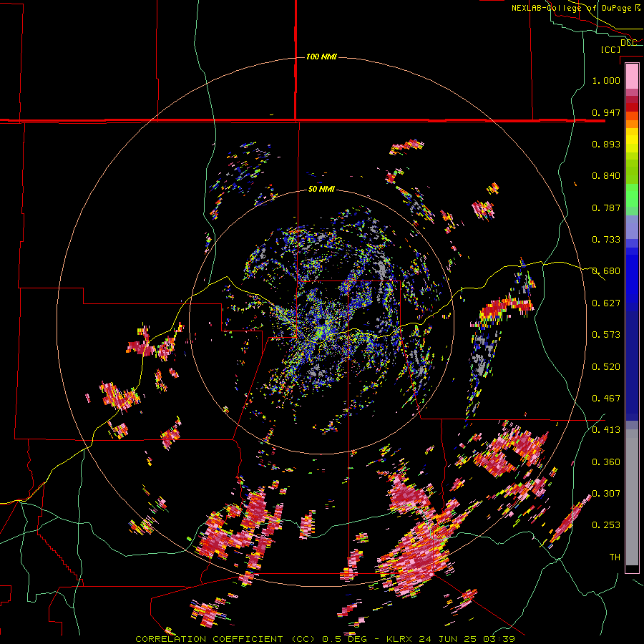Click the TH label on the legend
This screenshot has width=644, height=644.
[615, 557]
